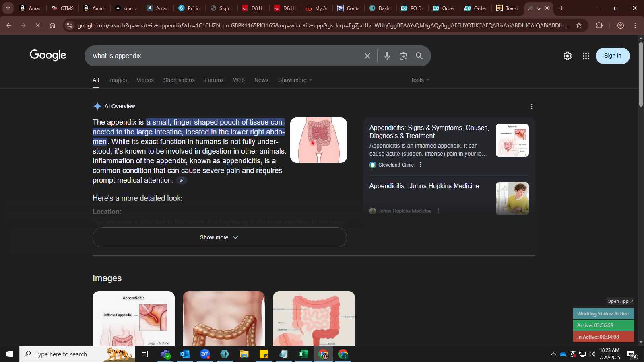
Task: Open Chrome profile icon
Action: (x=621, y=25)
